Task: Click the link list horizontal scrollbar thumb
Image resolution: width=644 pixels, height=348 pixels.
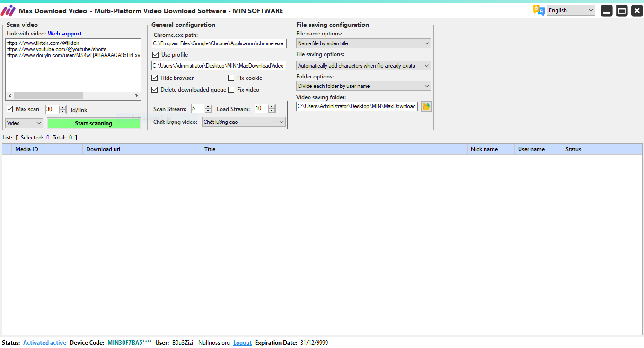Action: [48, 96]
